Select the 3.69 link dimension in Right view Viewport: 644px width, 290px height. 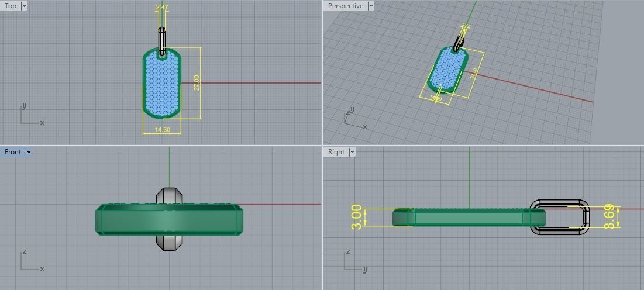pos(609,216)
